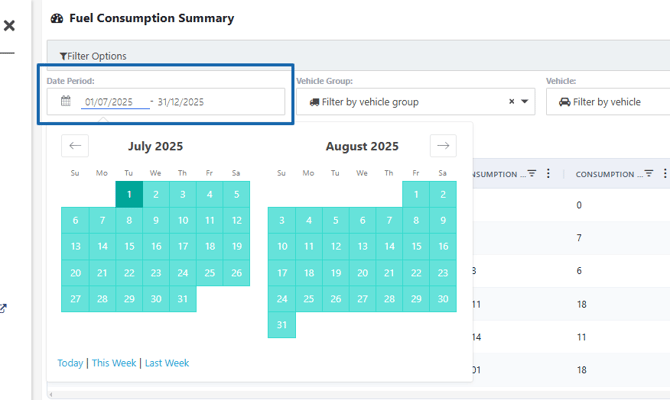Collapse the Filter Options section
Viewport: 670px width, 400px height.
coord(93,56)
